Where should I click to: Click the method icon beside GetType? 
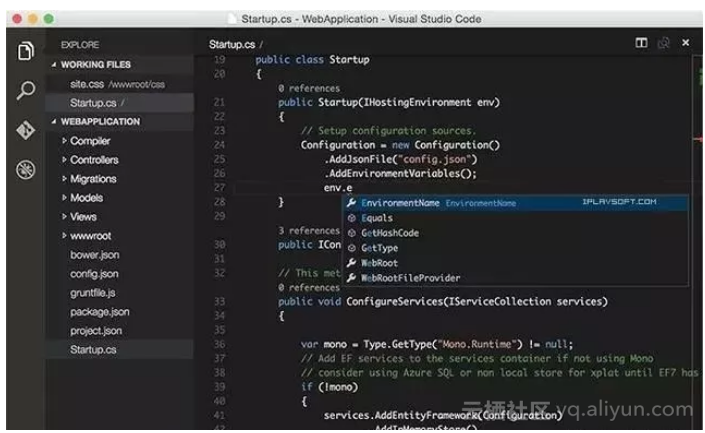tap(352, 248)
